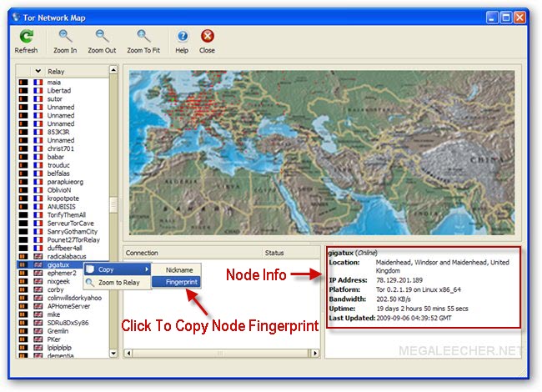Click on the Tor network world map
The height and width of the screenshot is (392, 542).
[322, 153]
